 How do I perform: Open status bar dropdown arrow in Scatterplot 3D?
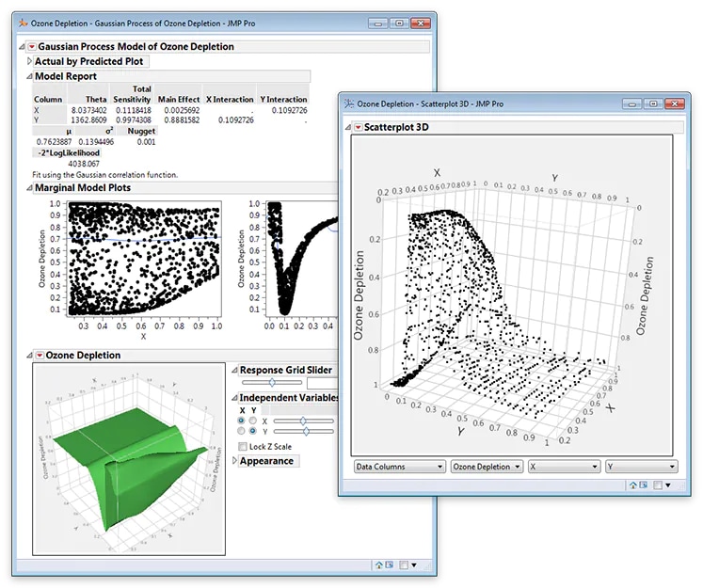coord(668,485)
